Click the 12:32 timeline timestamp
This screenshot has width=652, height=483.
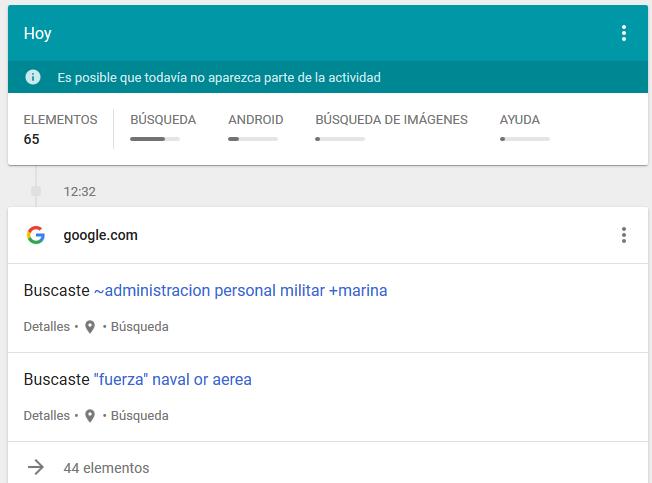[x=79, y=192]
